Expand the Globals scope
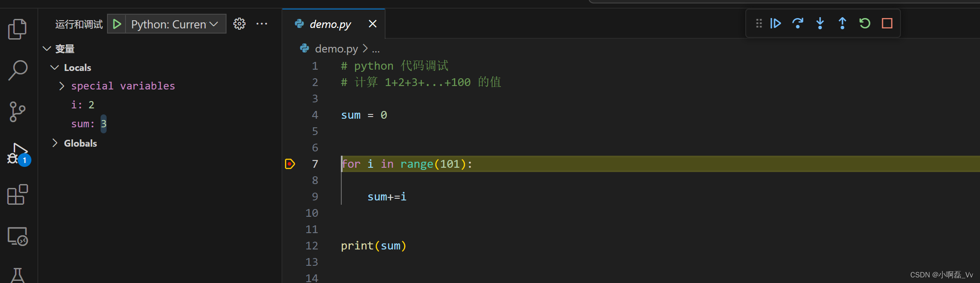The width and height of the screenshot is (980, 283). pos(55,143)
